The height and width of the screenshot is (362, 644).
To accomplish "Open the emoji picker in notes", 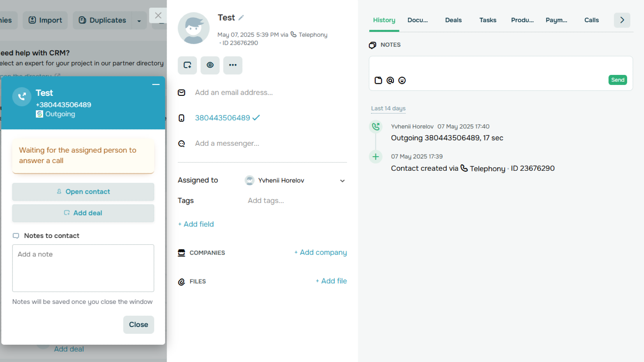I will 402,81.
